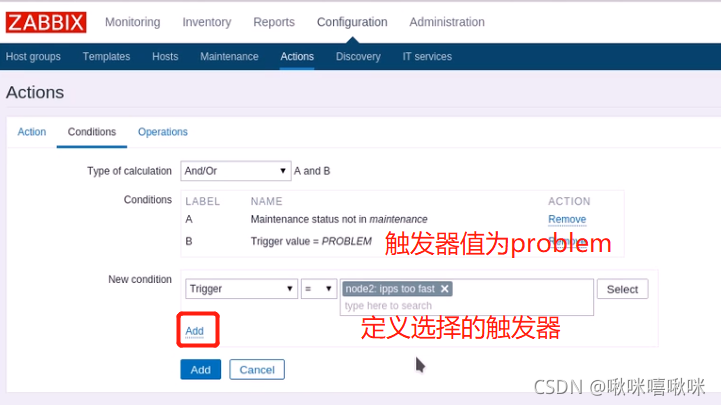Open the Configuration menu

click(x=352, y=22)
